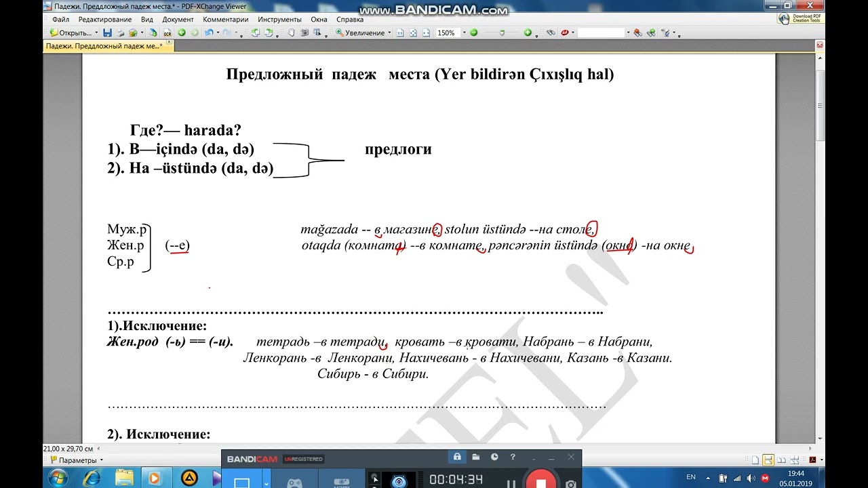The width and height of the screenshot is (868, 488).
Task: Click the Fit Width zoom icon
Action: coord(426,33)
